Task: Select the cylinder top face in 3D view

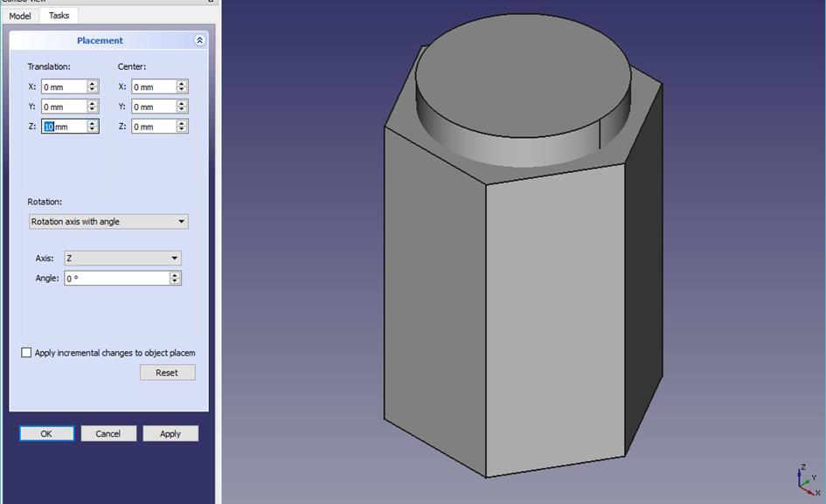Action: coord(523,75)
